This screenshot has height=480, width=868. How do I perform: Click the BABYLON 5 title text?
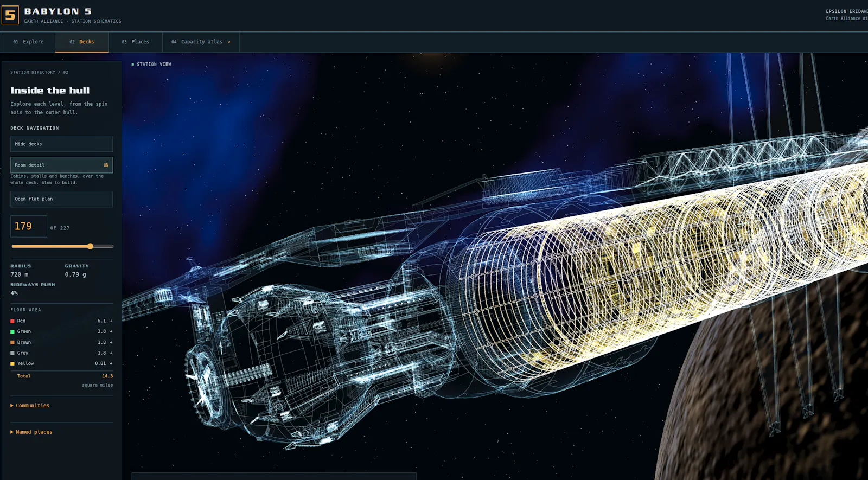pyautogui.click(x=58, y=11)
